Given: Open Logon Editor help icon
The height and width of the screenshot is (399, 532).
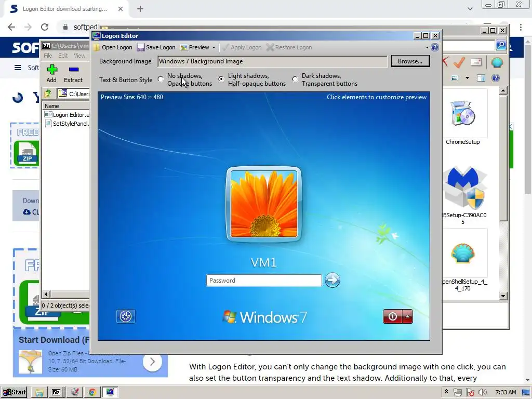Looking at the screenshot, I should (x=435, y=47).
